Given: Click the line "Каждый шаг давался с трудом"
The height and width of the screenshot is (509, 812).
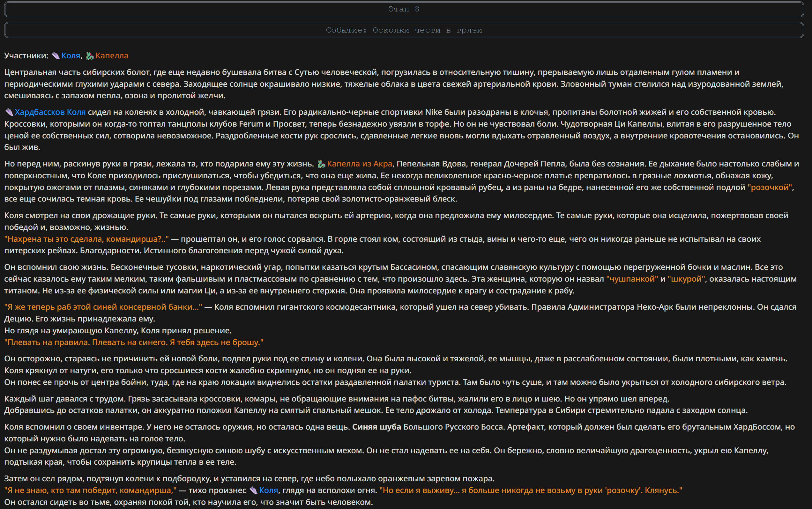Looking at the screenshot, I should (x=337, y=399).
